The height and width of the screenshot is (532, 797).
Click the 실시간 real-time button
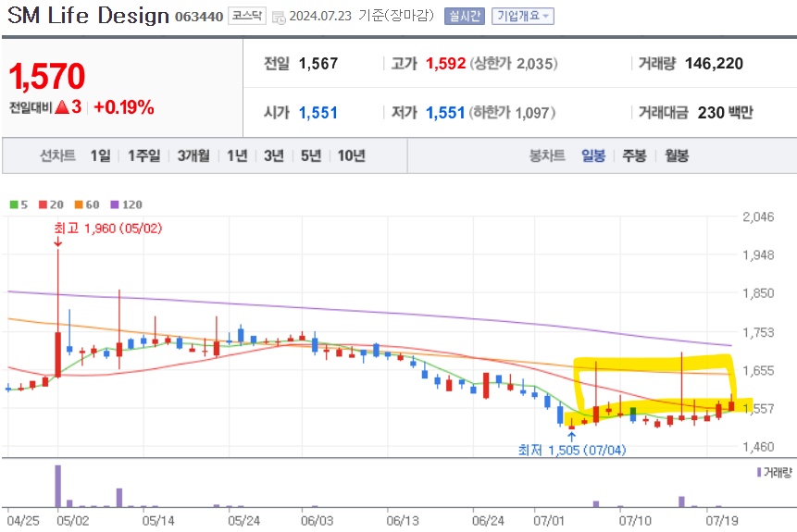(465, 17)
